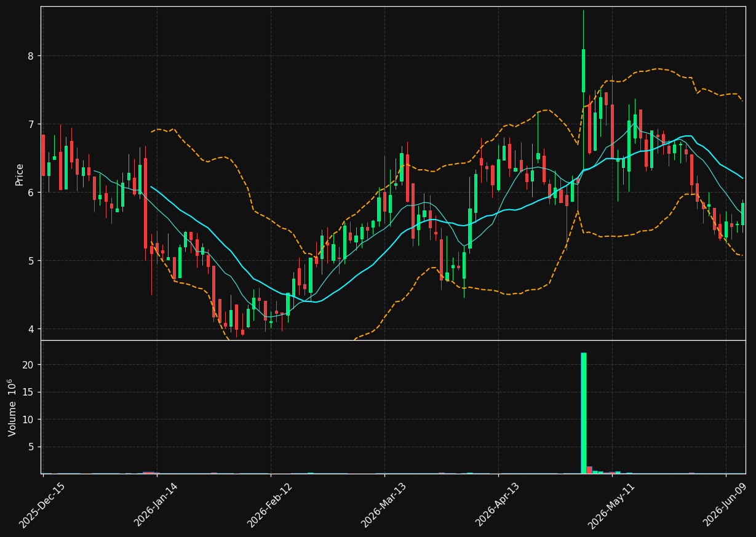Click the 2026-Jan-14 date label
This screenshot has height=537, width=756.
[x=156, y=505]
